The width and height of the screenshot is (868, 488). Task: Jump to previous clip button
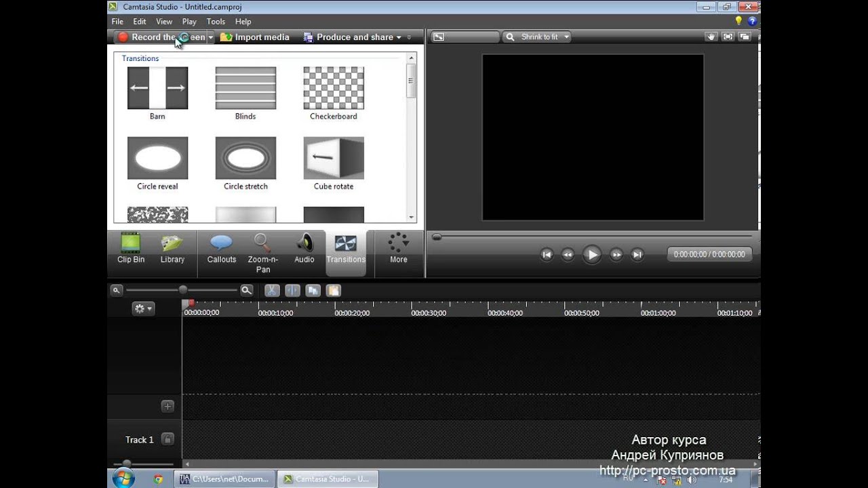(547, 255)
